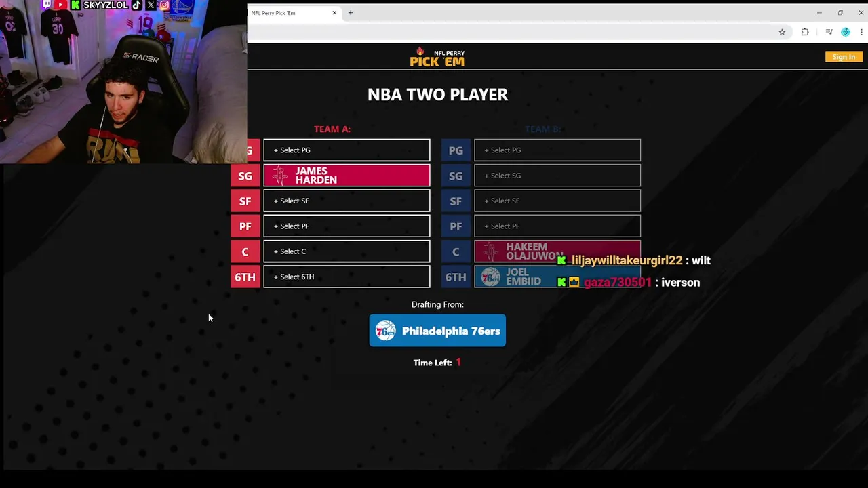The height and width of the screenshot is (488, 868).
Task: Minimize the browser window
Action: point(819,13)
